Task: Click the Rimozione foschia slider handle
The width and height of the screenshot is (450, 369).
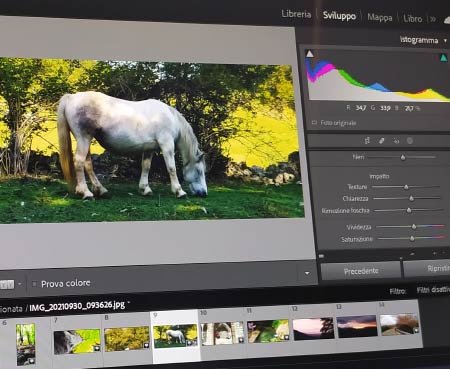Action: (x=409, y=210)
